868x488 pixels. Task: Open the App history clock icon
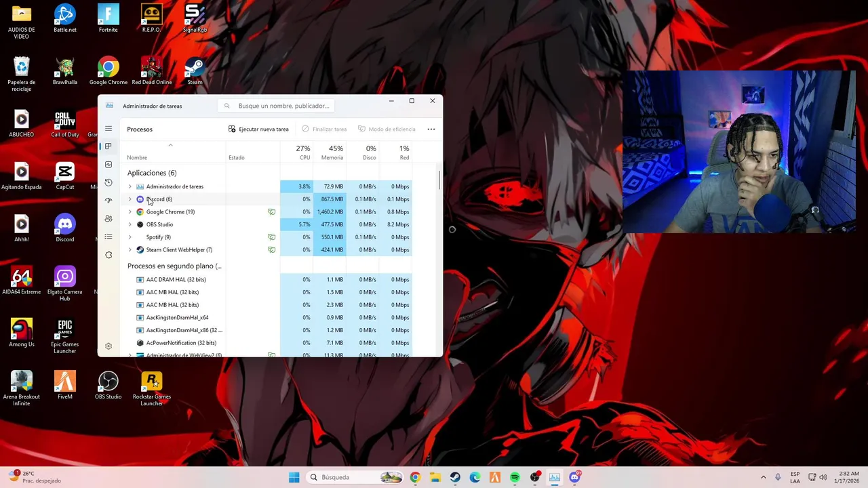pos(108,182)
